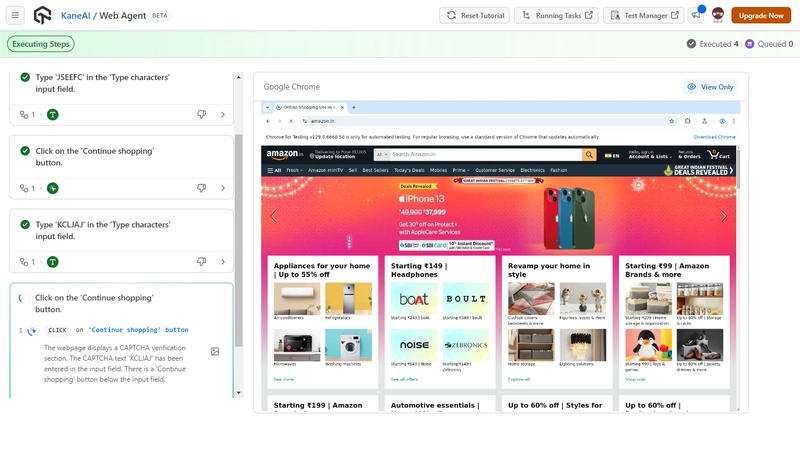The height and width of the screenshot is (449, 800).
Task: Show previous hero carousel slide
Action: point(273,216)
